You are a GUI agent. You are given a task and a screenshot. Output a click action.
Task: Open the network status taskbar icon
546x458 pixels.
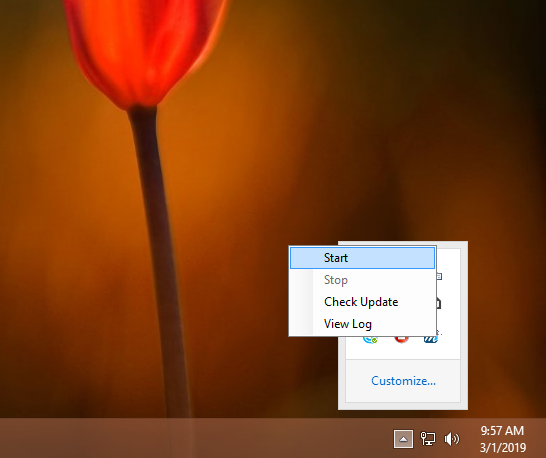click(x=428, y=438)
